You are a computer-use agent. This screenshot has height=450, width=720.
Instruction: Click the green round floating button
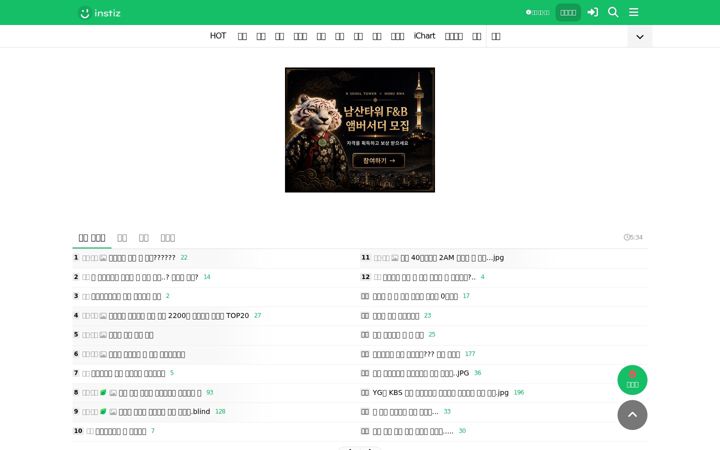click(x=632, y=380)
